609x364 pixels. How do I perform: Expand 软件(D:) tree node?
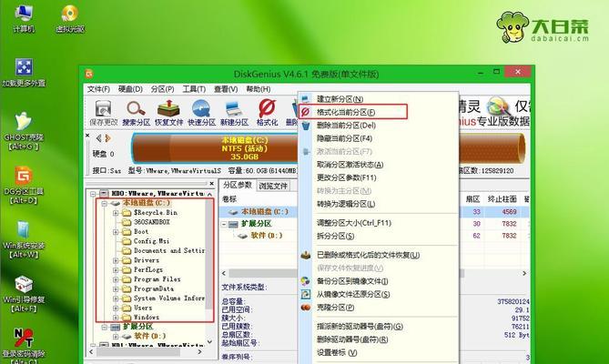(x=116, y=336)
